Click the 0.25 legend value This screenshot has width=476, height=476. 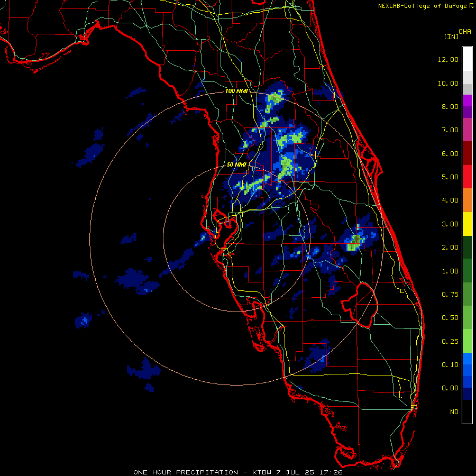coord(450,342)
